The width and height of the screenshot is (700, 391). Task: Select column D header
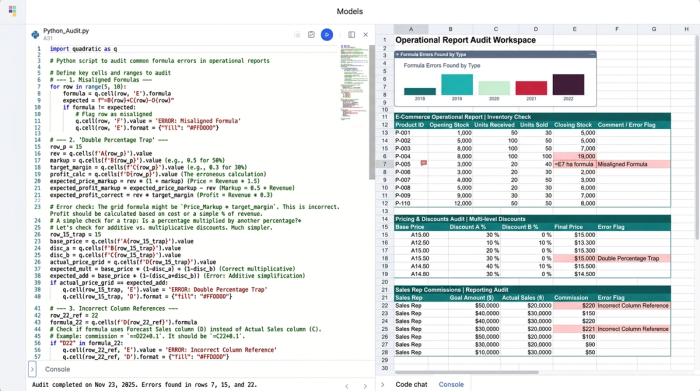click(x=536, y=29)
